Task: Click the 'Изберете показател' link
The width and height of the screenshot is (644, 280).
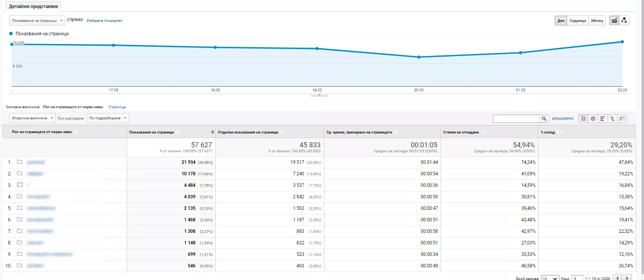Action: pos(104,21)
